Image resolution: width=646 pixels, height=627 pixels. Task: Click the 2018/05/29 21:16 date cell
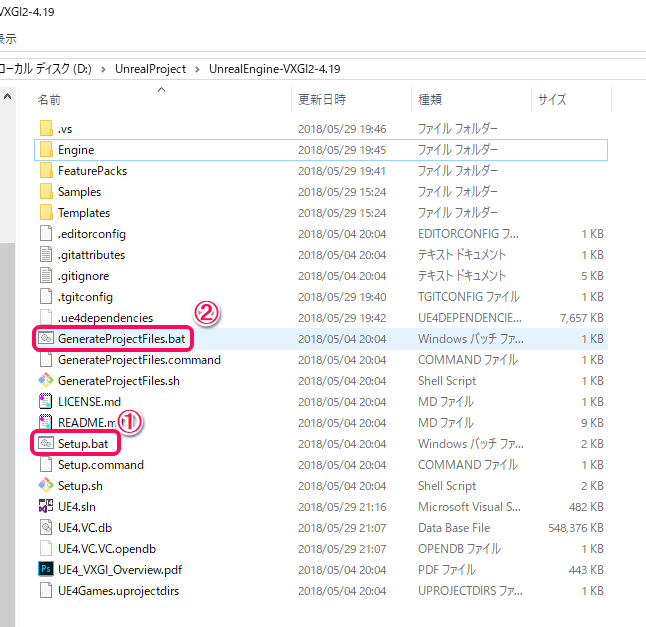point(342,507)
